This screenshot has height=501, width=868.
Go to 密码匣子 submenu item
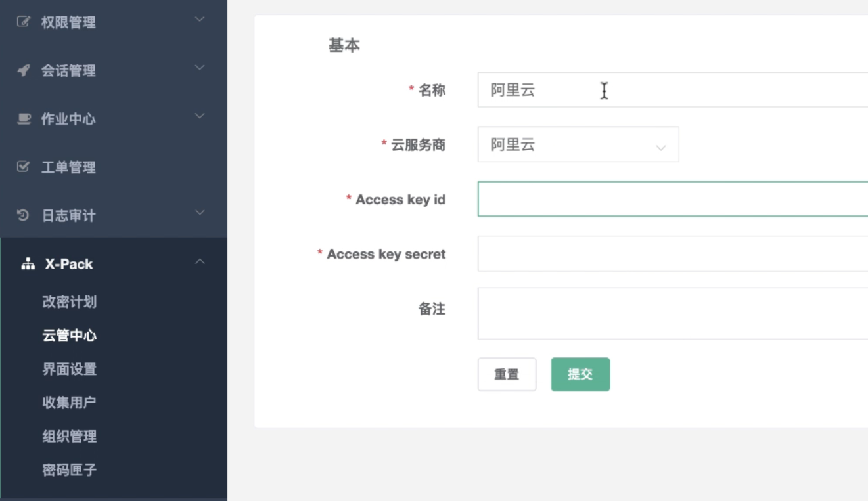pos(70,469)
